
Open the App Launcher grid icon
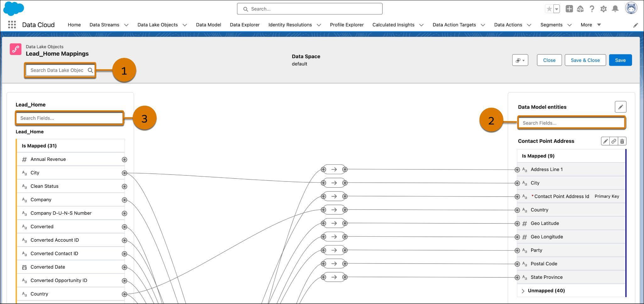[12, 25]
